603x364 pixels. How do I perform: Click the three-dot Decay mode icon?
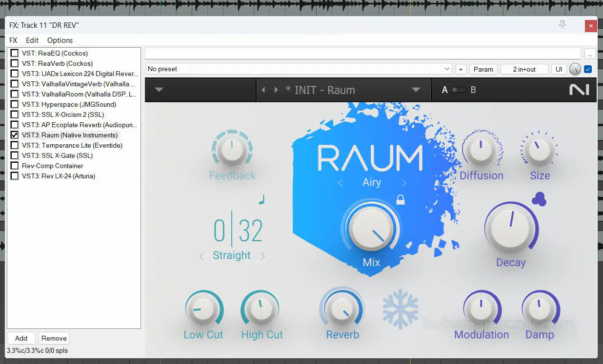pos(539,199)
